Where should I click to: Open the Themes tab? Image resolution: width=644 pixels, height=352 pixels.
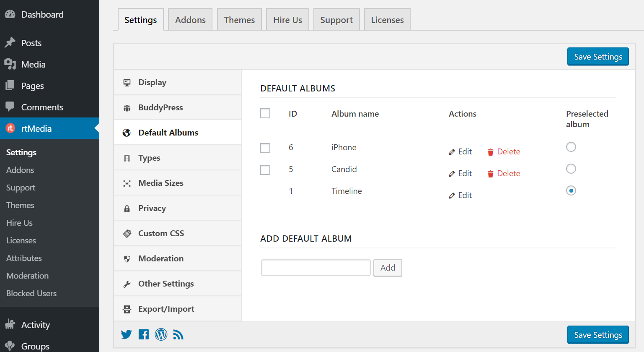(239, 19)
